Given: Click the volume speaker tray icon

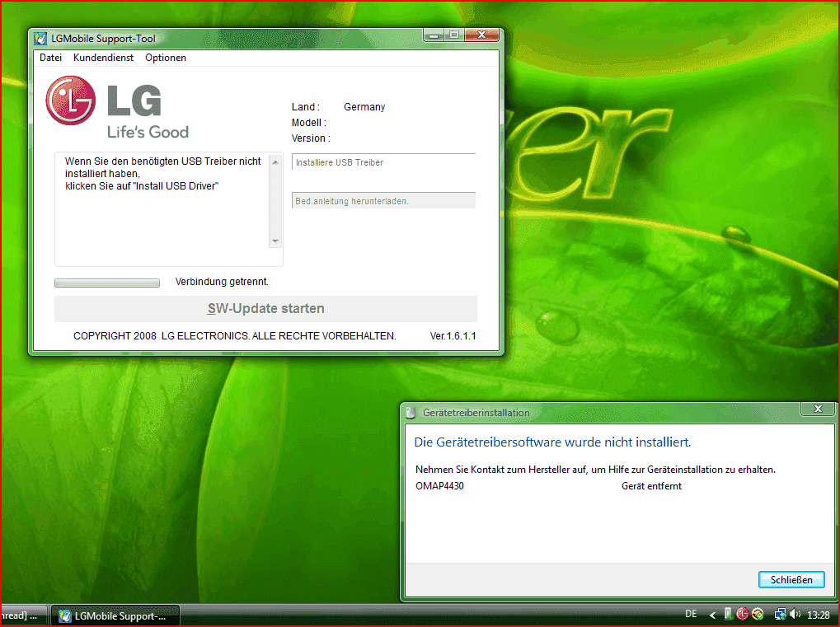Looking at the screenshot, I should coord(795,615).
